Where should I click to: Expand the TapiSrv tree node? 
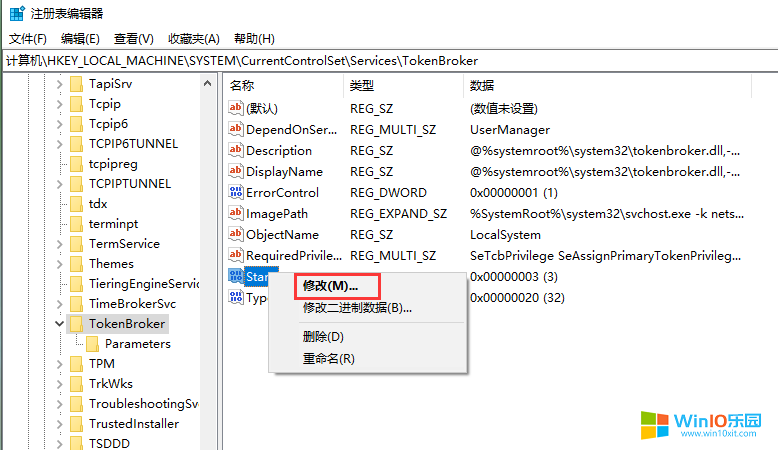tap(60, 84)
